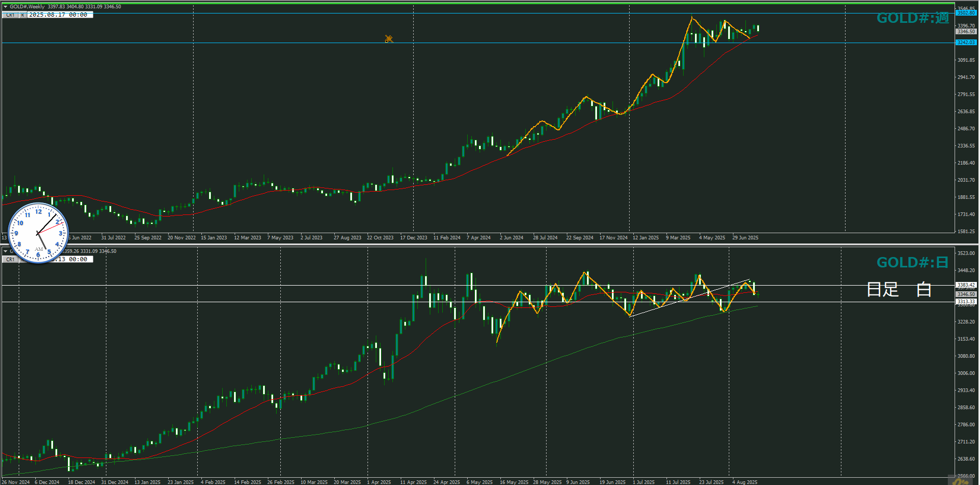This screenshot has height=485, width=980.
Task: Click the 3383.42 white line price tag
Action: point(966,285)
